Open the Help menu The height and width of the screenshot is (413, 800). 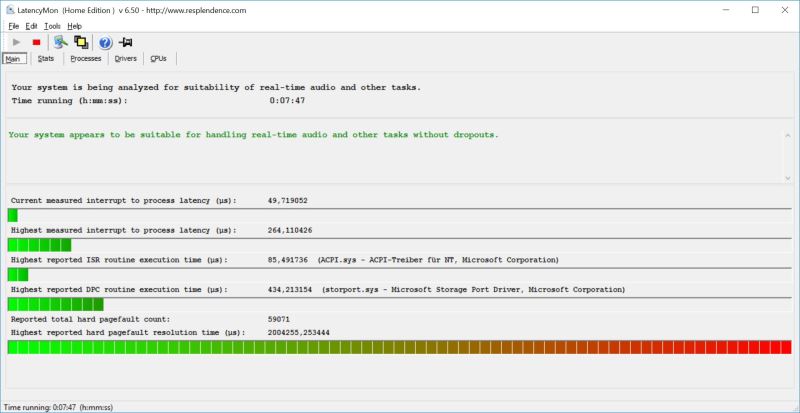75,26
